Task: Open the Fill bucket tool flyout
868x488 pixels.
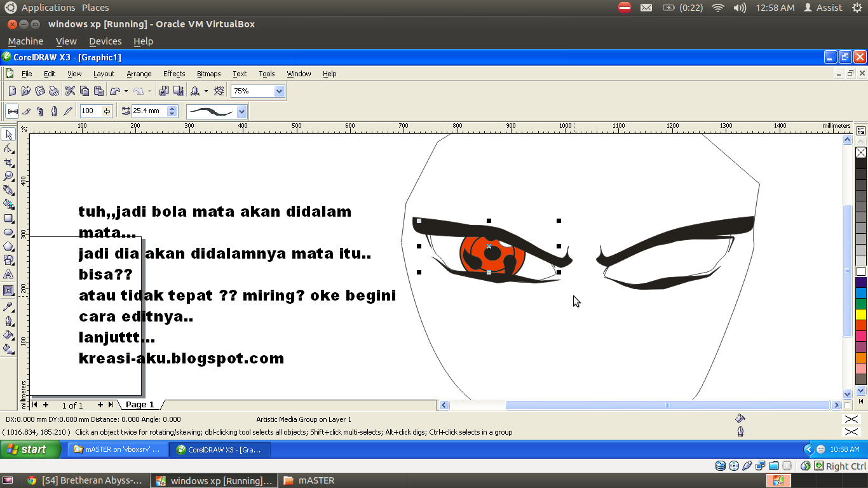Action: [x=8, y=334]
